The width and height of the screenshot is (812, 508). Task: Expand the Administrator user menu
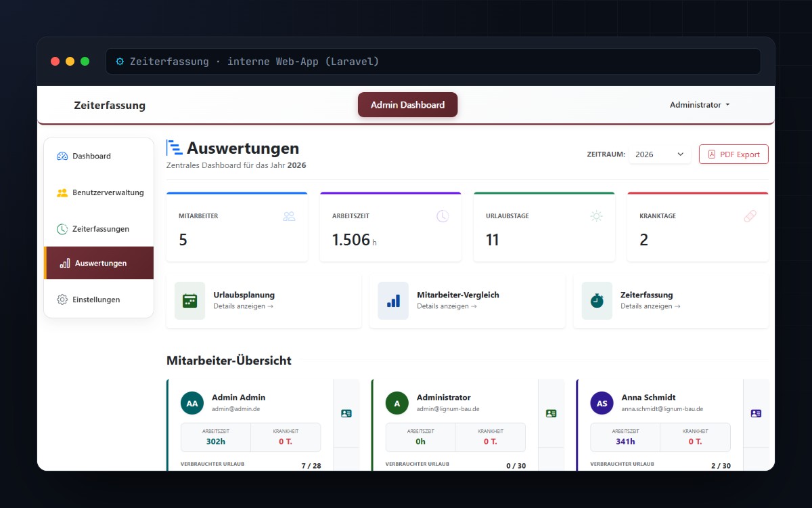coord(700,105)
